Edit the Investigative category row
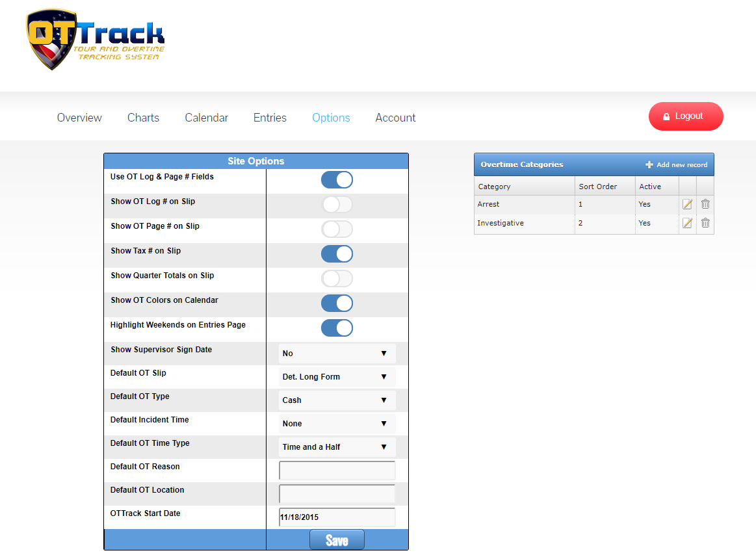 (x=687, y=223)
